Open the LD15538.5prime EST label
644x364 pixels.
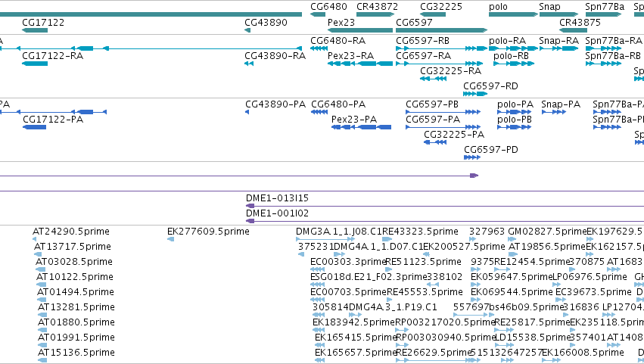point(533,338)
